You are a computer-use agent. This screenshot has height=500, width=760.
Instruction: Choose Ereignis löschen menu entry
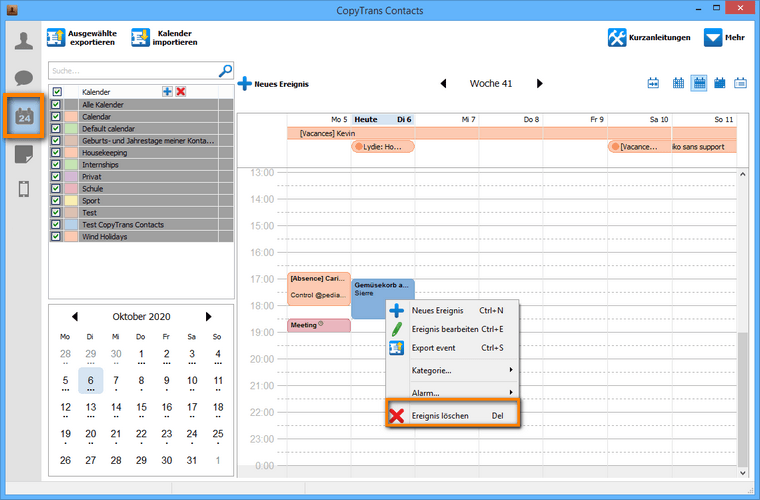point(452,415)
